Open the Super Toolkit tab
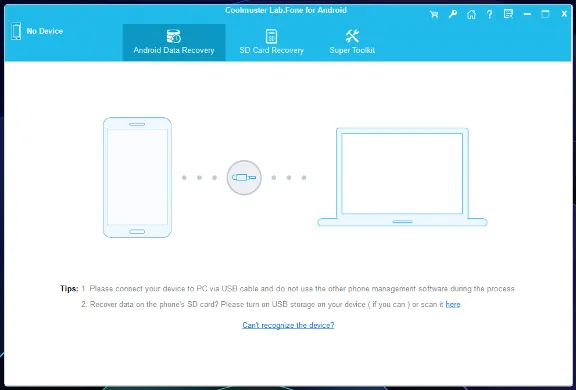 (352, 42)
